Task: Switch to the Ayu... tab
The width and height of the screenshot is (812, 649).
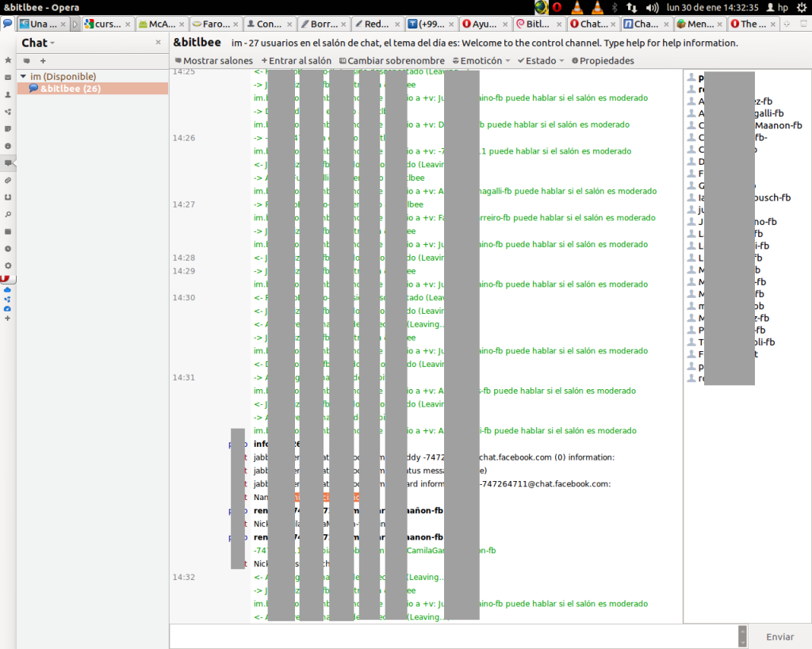Action: (485, 24)
